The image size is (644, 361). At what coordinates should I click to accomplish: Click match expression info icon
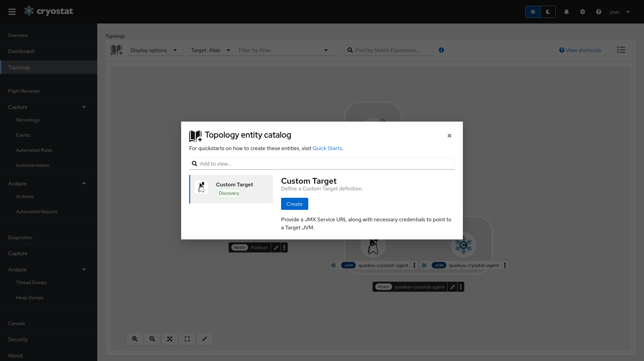pyautogui.click(x=441, y=50)
